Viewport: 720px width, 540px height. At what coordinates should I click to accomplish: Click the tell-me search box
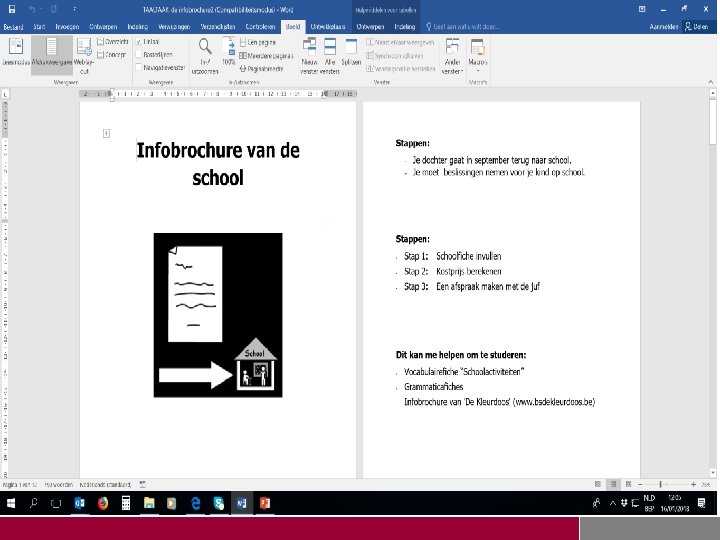463,27
